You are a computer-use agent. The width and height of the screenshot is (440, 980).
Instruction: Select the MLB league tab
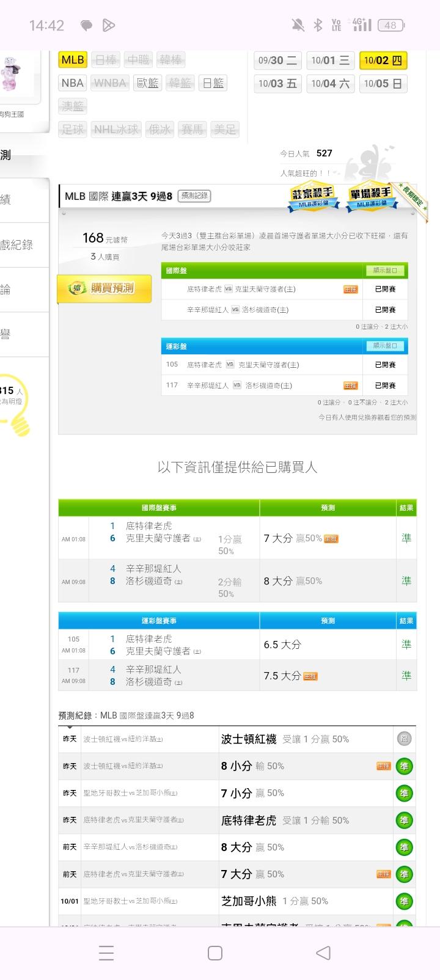[73, 59]
